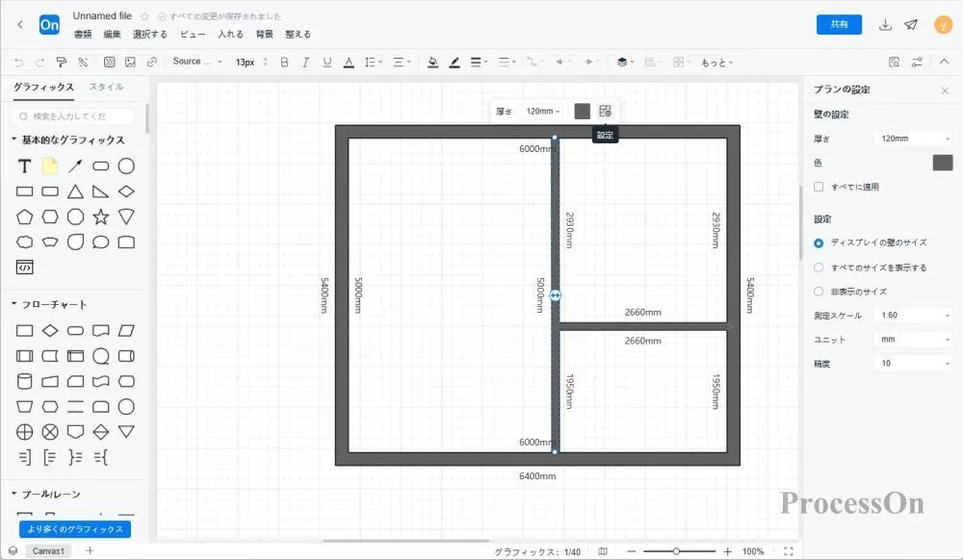The width and height of the screenshot is (963, 560).
Task: Select the Canvas1 page tab
Action: tap(48, 550)
